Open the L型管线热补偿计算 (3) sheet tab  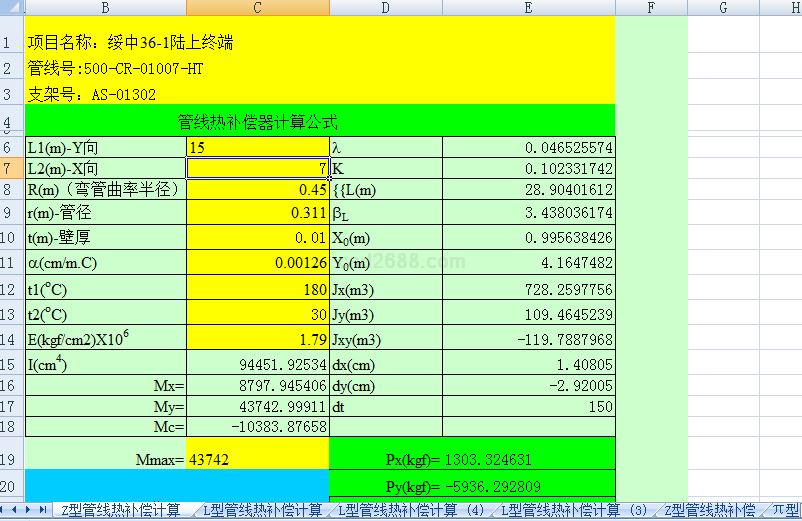coord(574,510)
